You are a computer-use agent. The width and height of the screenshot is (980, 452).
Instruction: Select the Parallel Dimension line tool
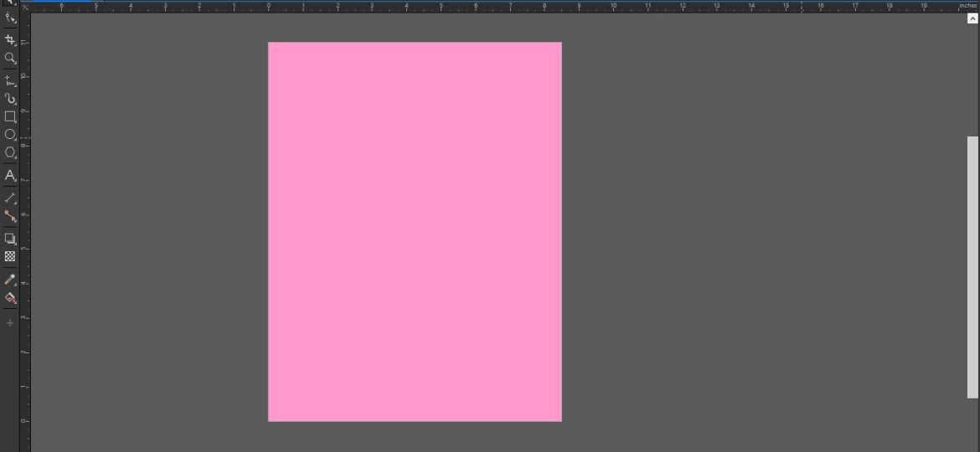click(10, 198)
